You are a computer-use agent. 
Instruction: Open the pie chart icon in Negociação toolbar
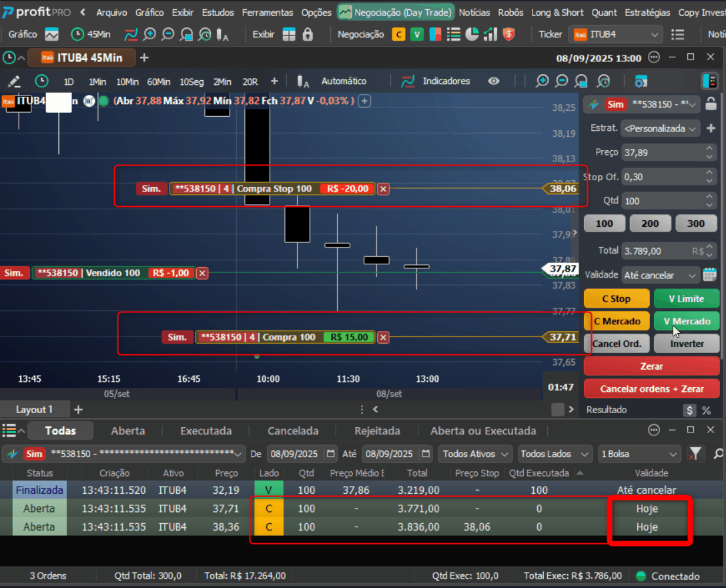(x=472, y=34)
